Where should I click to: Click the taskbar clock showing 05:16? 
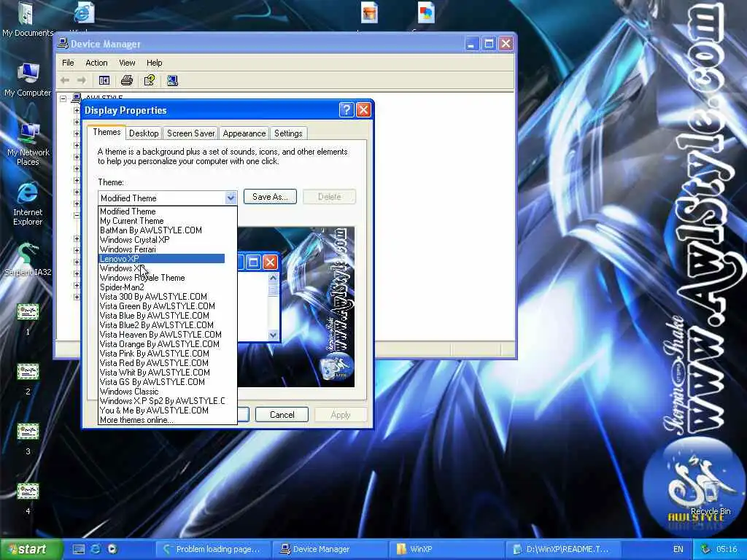(x=727, y=549)
